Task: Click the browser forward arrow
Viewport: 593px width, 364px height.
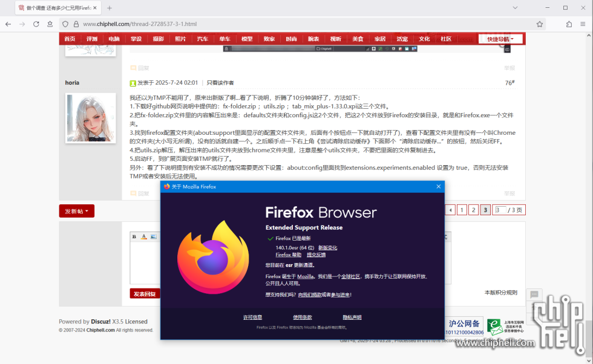Action: pos(22,24)
